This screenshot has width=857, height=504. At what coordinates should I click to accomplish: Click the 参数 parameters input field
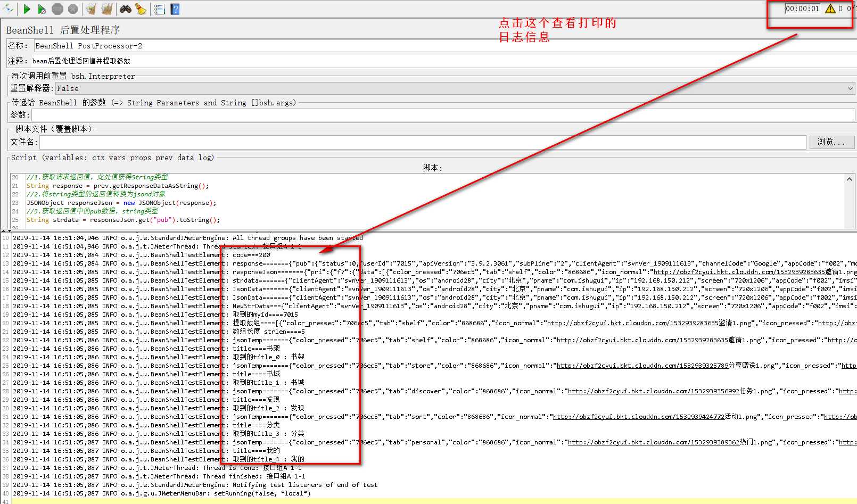tap(443, 115)
